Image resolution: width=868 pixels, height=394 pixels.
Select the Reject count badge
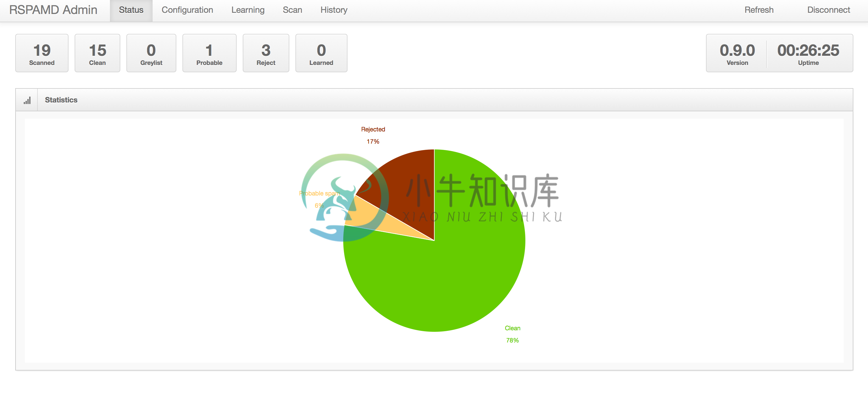coord(265,53)
